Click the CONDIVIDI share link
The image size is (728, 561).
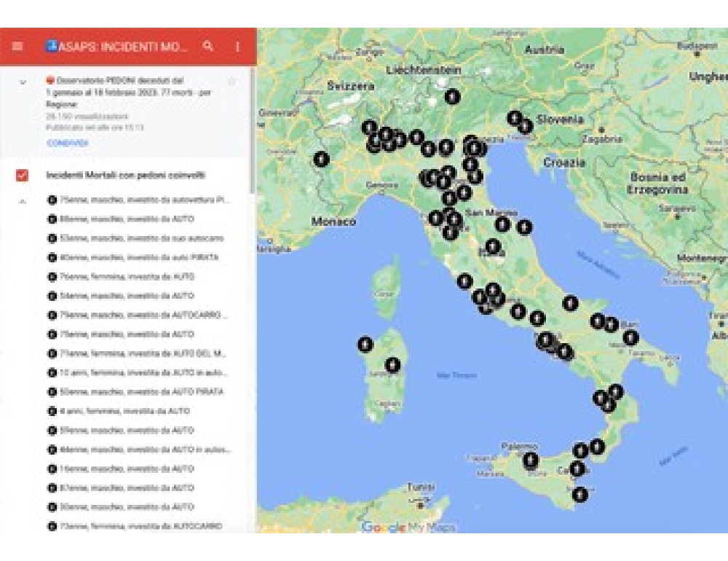point(67,143)
